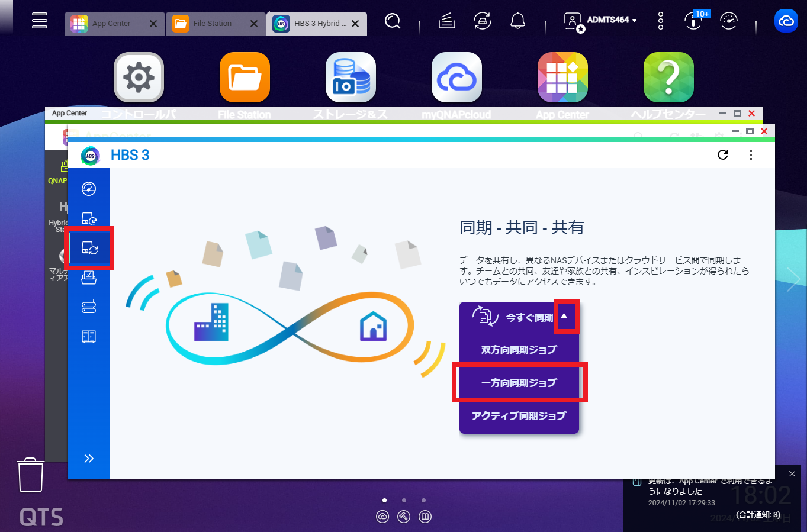Viewport: 807px width, 532px height.
Task: Open HBS 3 Backup & Restore sidebar icon
Action: tap(89, 219)
